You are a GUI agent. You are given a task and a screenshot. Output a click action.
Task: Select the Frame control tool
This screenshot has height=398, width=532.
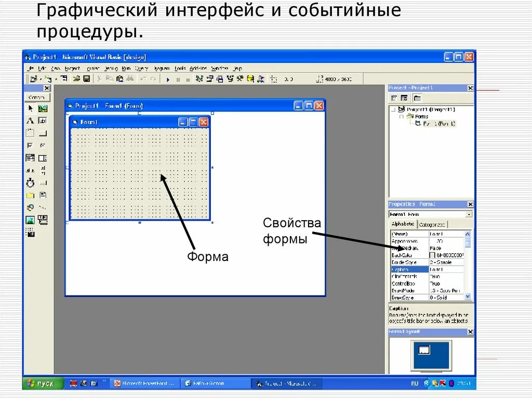pos(30,133)
